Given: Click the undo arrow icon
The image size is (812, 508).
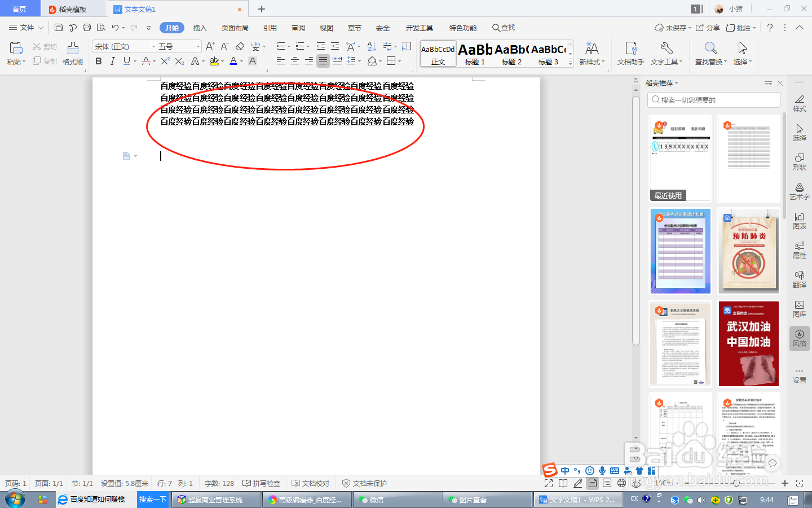Looking at the screenshot, I should click(115, 28).
